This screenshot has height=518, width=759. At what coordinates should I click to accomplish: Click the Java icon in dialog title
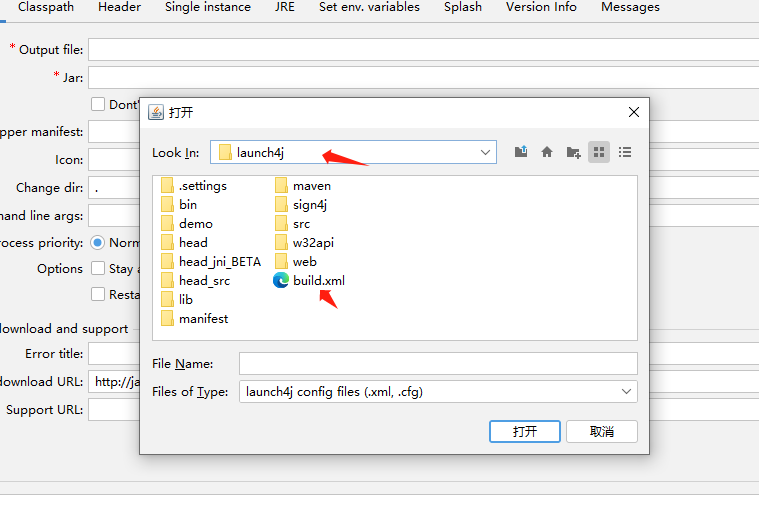[x=156, y=112]
